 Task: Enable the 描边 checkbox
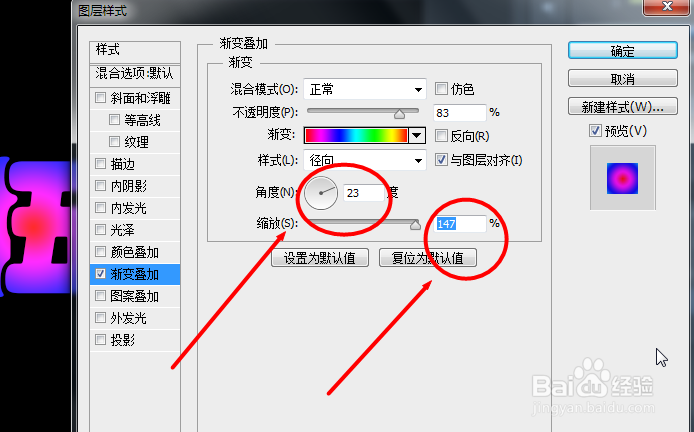tap(100, 164)
